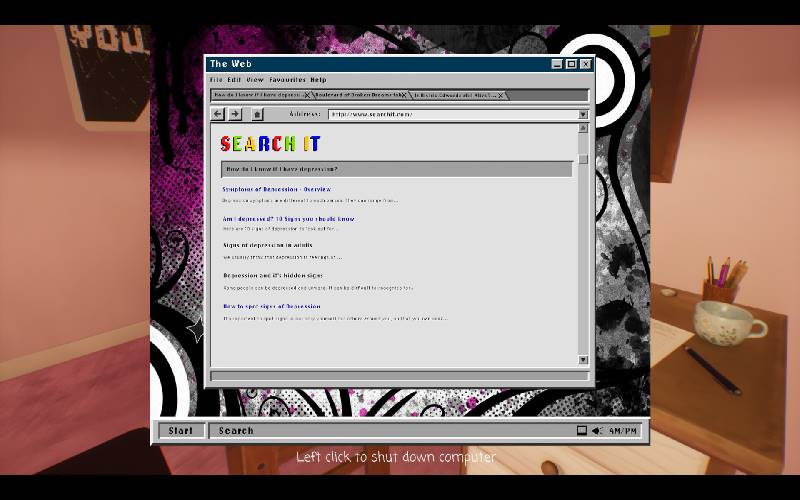
Task: Click the search query input field
Action: click(x=396, y=169)
